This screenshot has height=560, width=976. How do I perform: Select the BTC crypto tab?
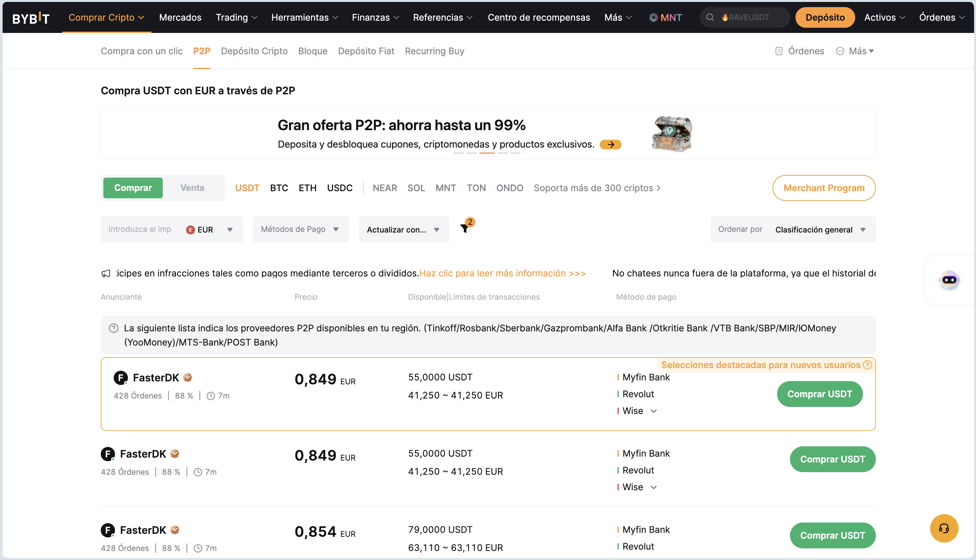pos(279,188)
